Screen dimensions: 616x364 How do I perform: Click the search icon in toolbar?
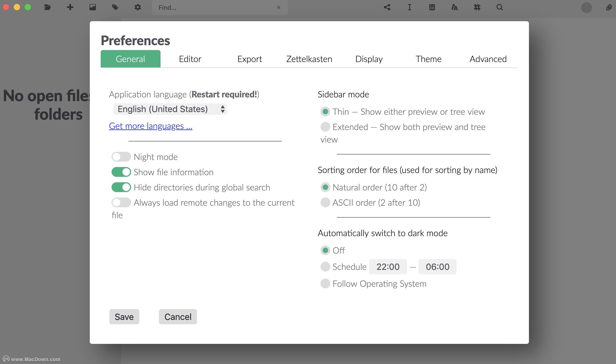(499, 7)
